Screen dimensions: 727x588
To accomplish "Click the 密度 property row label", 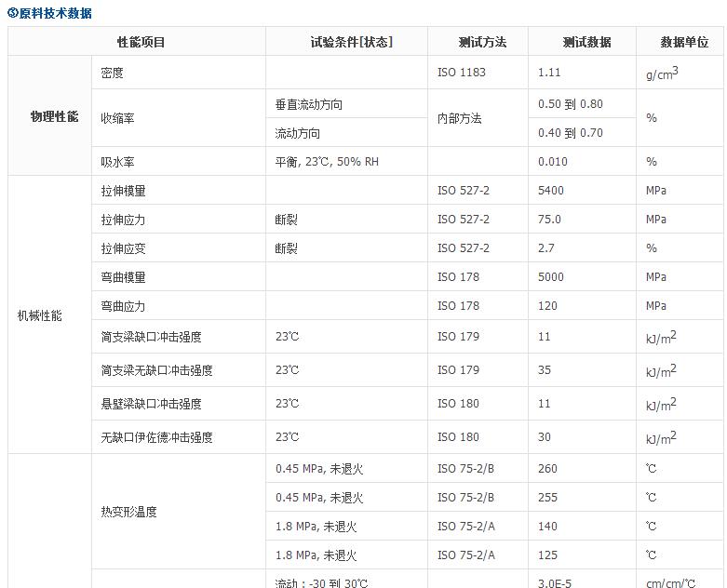I will 113,73.
